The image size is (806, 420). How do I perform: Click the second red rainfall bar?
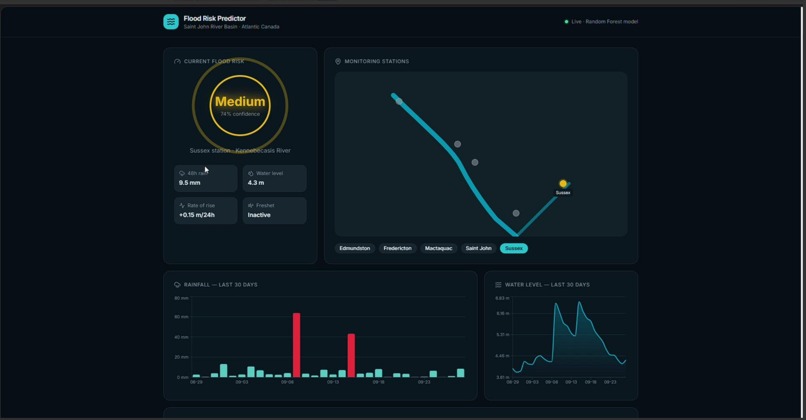tap(351, 355)
